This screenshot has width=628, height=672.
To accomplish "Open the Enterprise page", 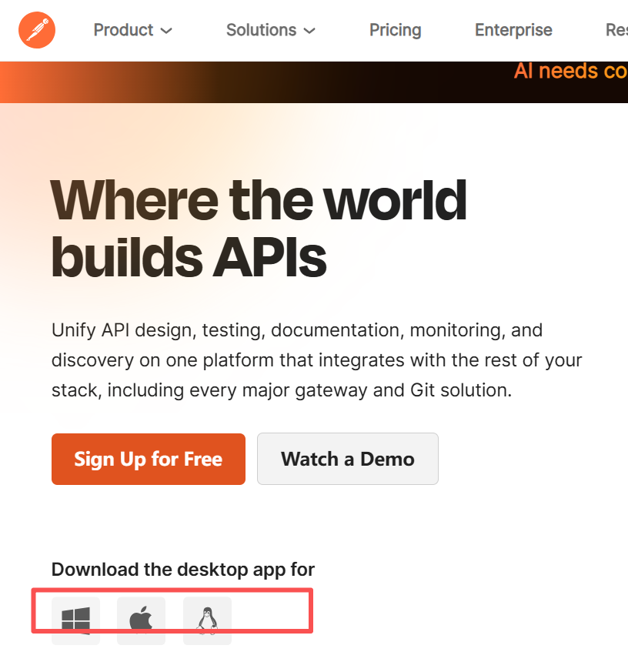I will pyautogui.click(x=513, y=30).
